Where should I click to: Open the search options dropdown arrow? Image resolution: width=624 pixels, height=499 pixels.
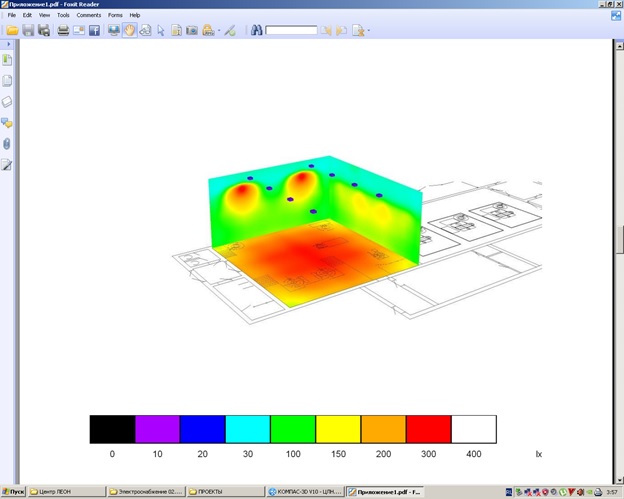coord(369,31)
